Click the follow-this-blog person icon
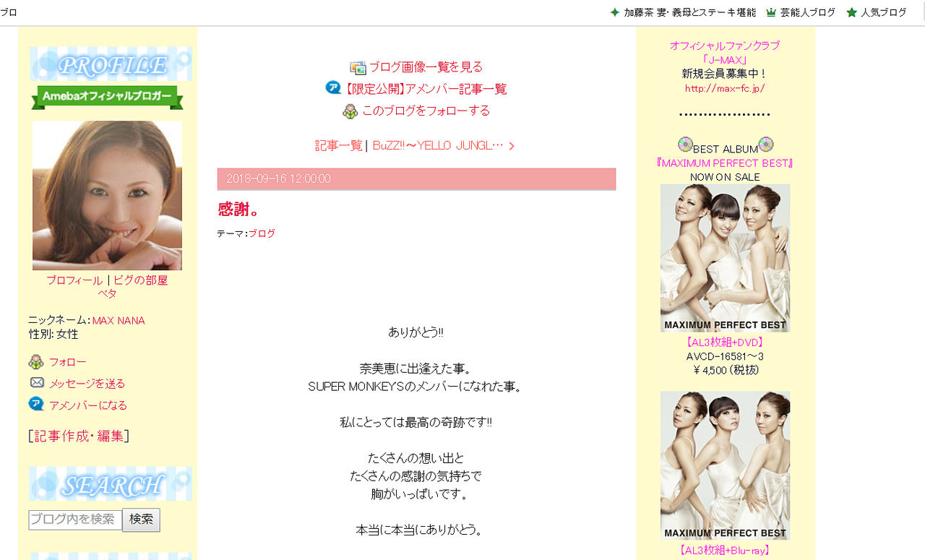The image size is (925, 560). click(350, 111)
